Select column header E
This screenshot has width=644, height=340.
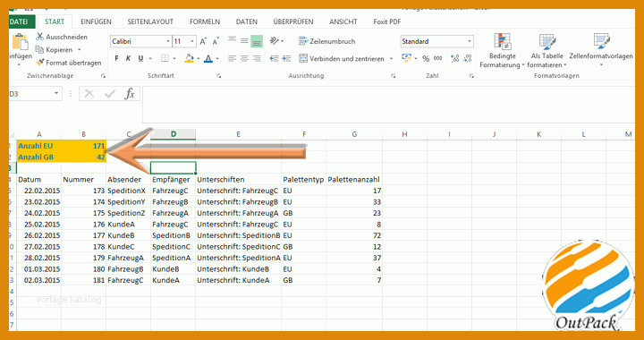coord(238,134)
